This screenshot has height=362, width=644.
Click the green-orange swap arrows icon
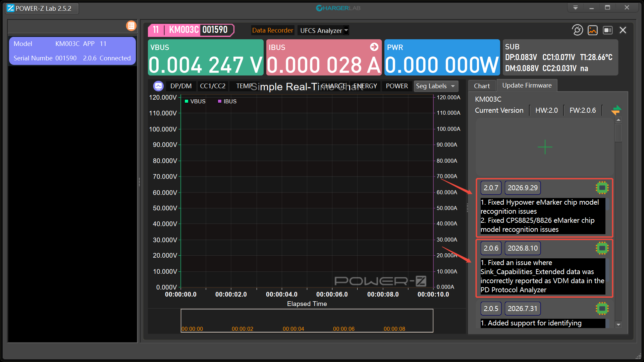pyautogui.click(x=616, y=110)
